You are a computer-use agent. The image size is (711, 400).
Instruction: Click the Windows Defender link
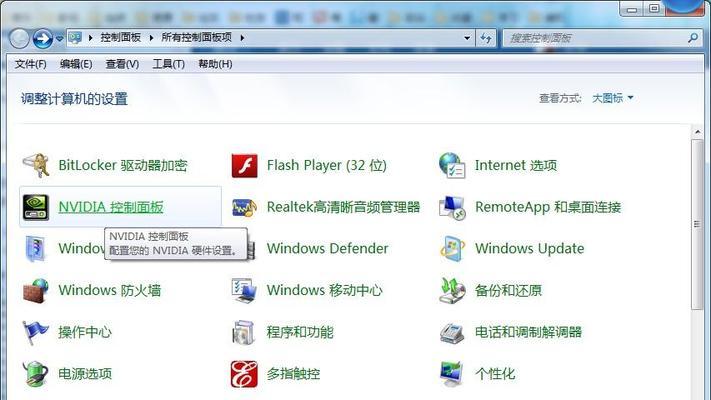(x=327, y=249)
